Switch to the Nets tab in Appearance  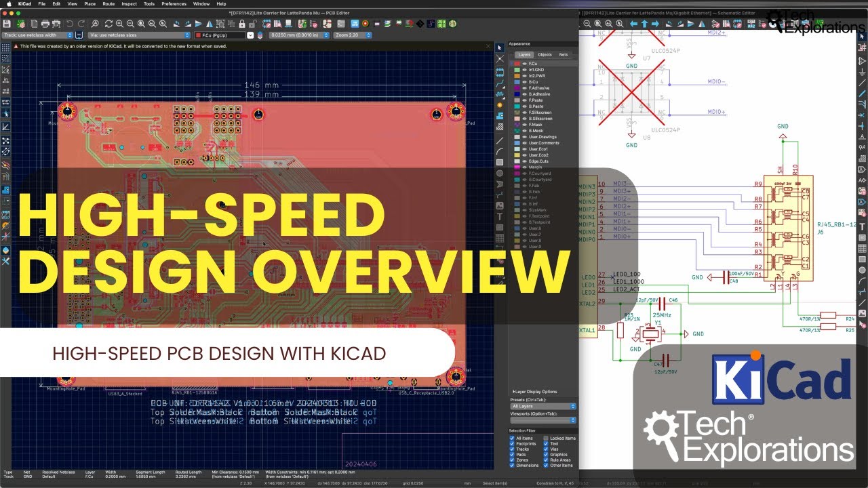(x=563, y=54)
